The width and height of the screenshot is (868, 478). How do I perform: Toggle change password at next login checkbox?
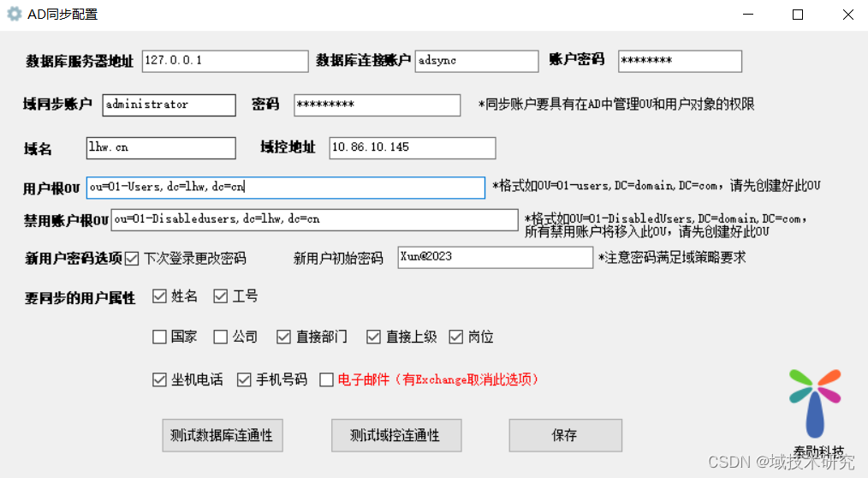(x=132, y=259)
